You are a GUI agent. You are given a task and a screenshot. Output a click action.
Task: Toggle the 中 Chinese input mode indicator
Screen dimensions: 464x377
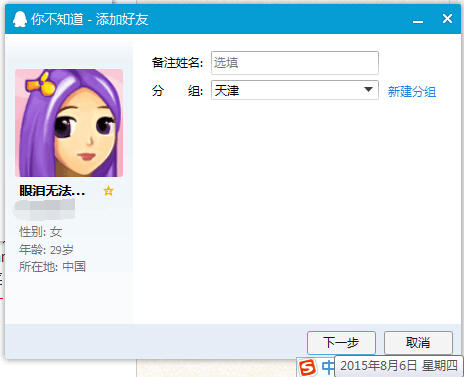(x=328, y=367)
